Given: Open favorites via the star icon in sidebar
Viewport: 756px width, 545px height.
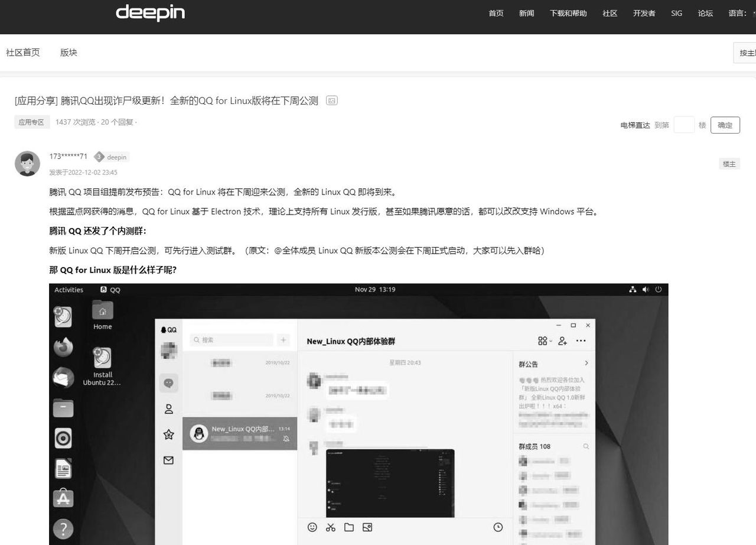Looking at the screenshot, I should tap(168, 434).
